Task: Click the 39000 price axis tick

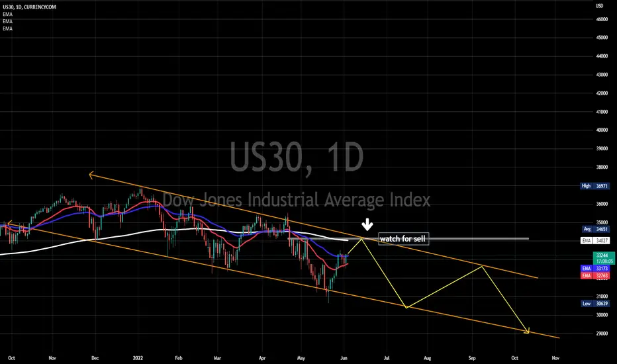Action: click(602, 149)
